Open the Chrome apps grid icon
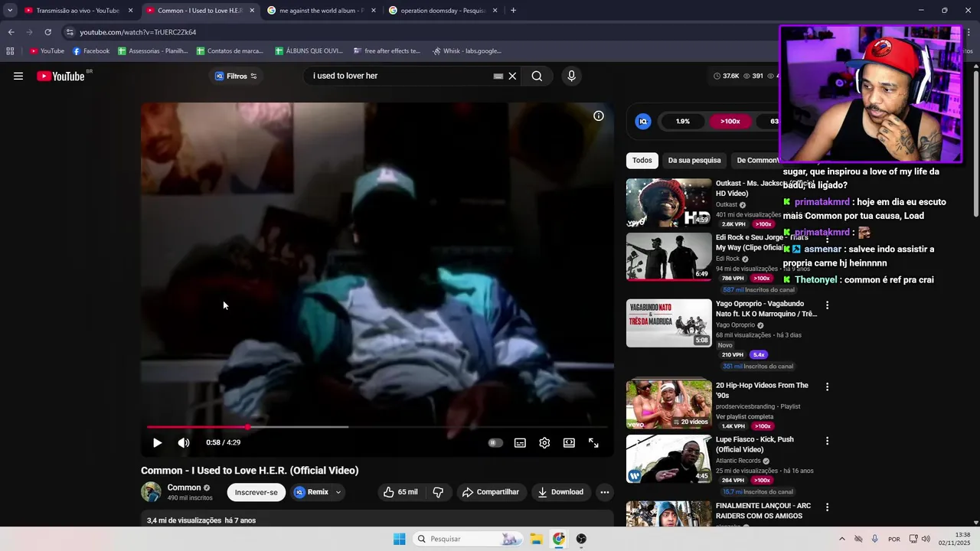The width and height of the screenshot is (980, 551). (x=10, y=51)
